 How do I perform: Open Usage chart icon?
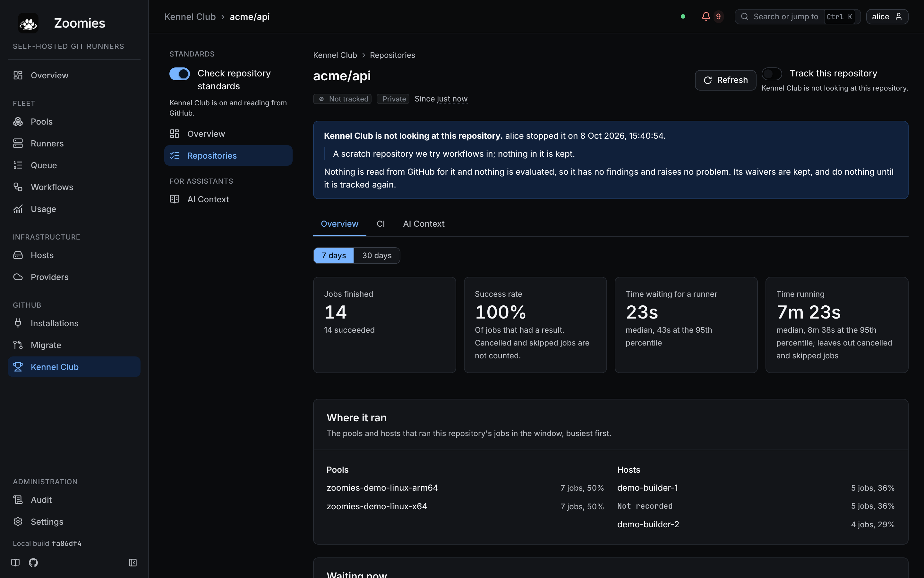pyautogui.click(x=18, y=209)
